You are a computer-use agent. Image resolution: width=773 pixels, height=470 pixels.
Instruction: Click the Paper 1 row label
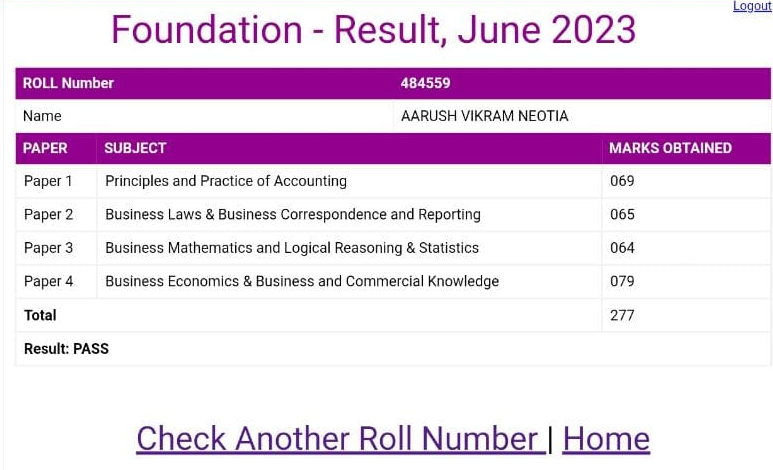coord(49,181)
